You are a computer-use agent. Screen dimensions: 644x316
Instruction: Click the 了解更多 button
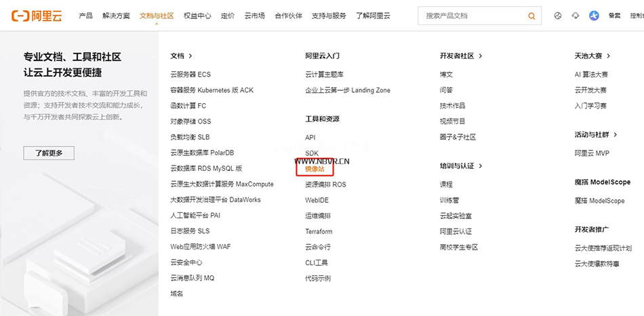(x=49, y=153)
